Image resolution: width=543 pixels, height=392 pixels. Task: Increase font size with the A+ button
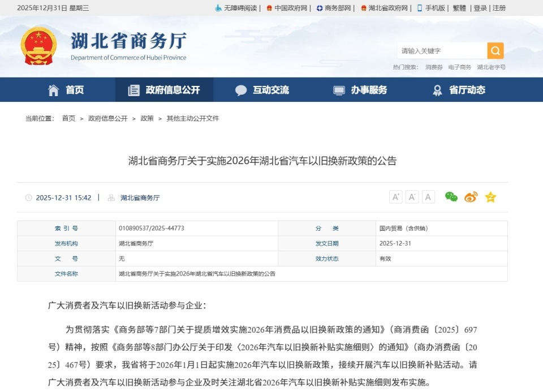coord(396,197)
